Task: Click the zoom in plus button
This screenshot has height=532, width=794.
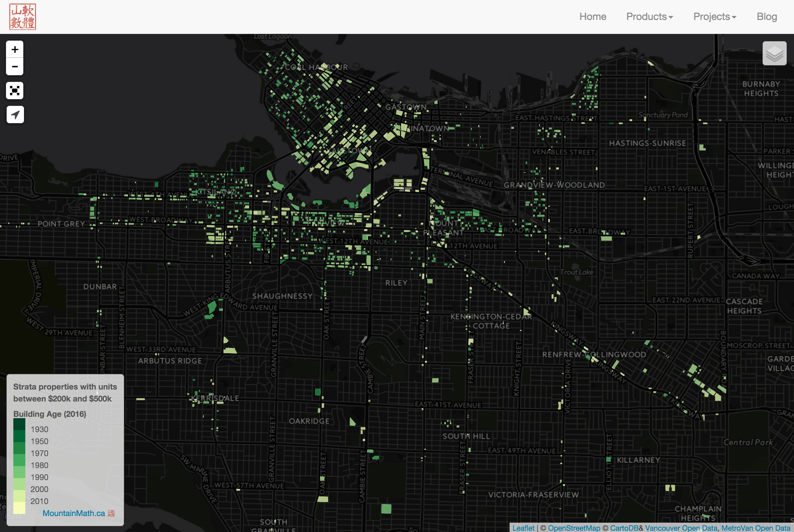Action: click(15, 50)
